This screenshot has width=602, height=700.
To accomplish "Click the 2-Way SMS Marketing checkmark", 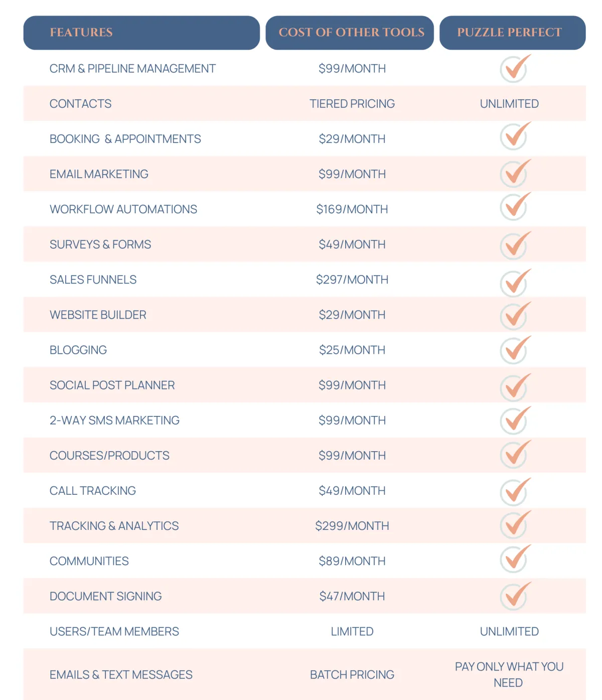I will (515, 421).
